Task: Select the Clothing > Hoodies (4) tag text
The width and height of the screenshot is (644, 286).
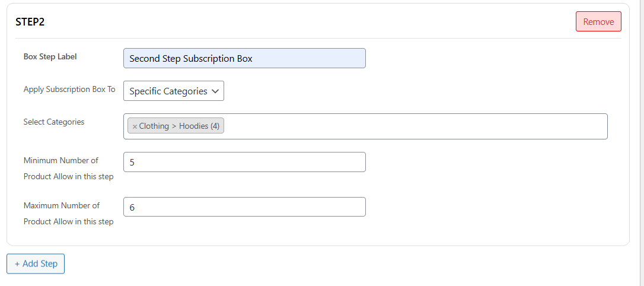Action: click(179, 126)
